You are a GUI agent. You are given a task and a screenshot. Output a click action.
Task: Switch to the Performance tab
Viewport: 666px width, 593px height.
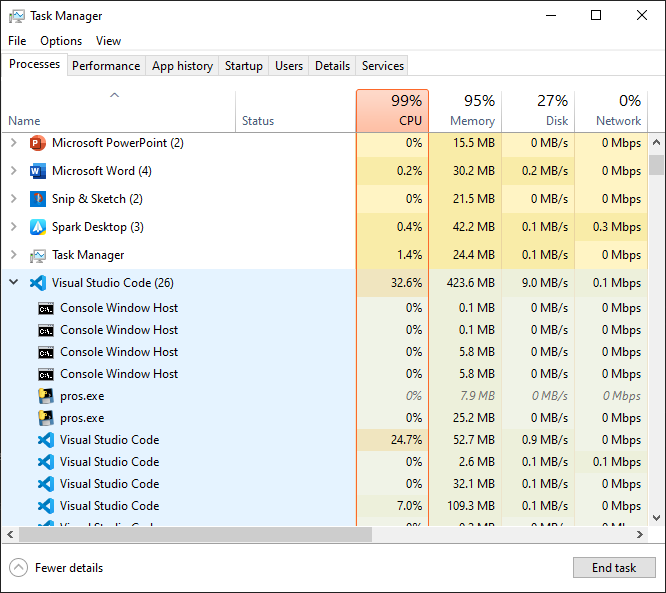106,66
